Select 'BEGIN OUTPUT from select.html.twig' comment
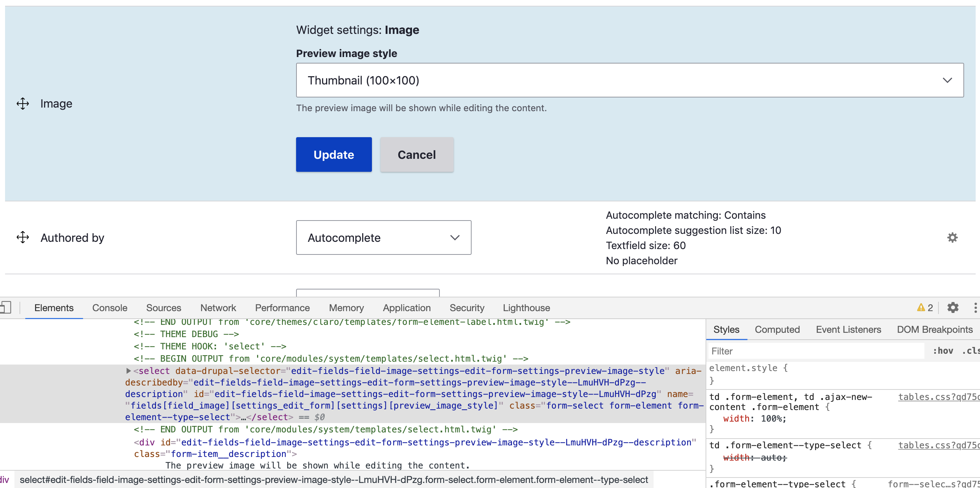980x488 pixels. pos(331,358)
